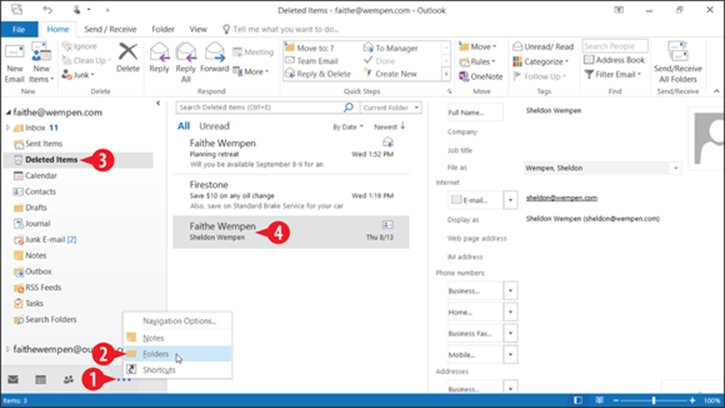Open the File tab

(19, 29)
